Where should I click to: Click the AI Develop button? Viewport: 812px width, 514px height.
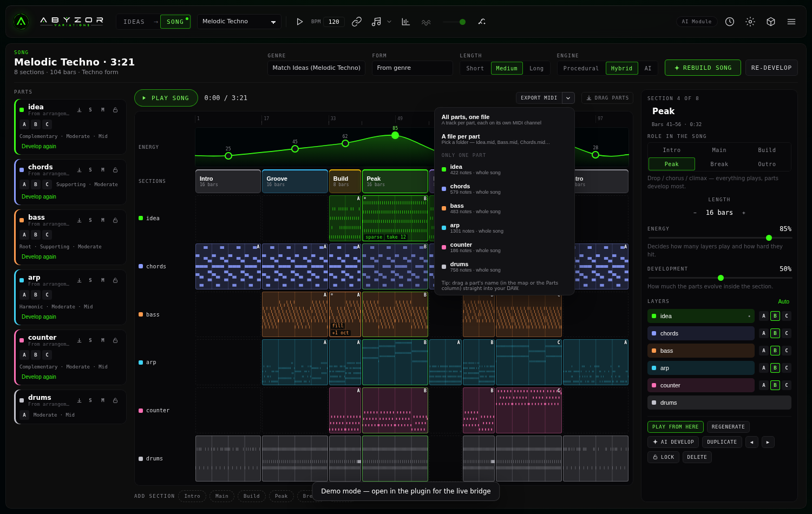pos(673,442)
